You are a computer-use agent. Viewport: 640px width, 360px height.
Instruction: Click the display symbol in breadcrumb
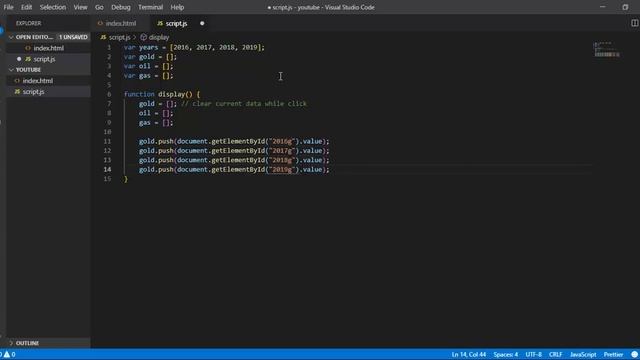(x=159, y=37)
